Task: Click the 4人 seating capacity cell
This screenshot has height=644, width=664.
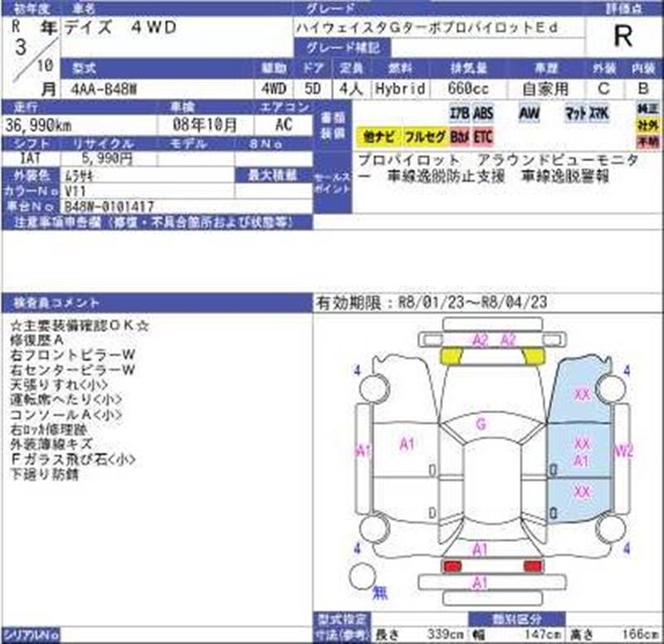Action: click(x=351, y=89)
